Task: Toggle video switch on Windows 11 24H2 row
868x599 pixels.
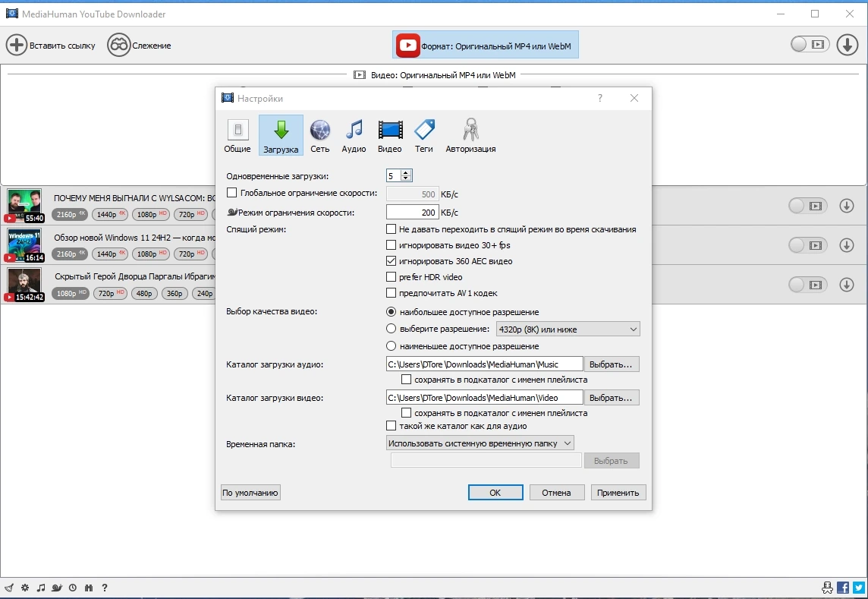Action: (x=807, y=245)
